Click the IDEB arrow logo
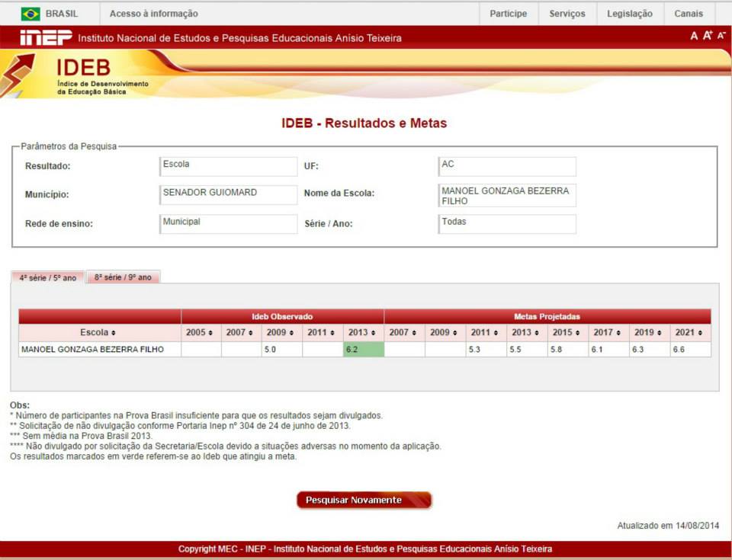732x560 pixels. tap(18, 75)
